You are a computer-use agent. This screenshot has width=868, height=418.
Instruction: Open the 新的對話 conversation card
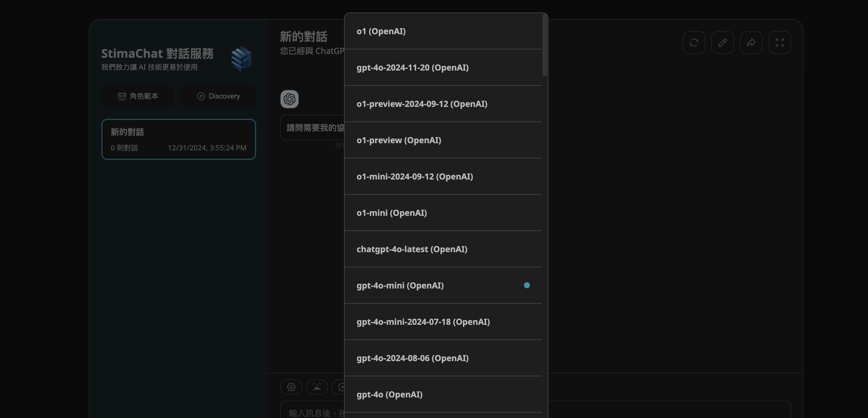pos(179,139)
